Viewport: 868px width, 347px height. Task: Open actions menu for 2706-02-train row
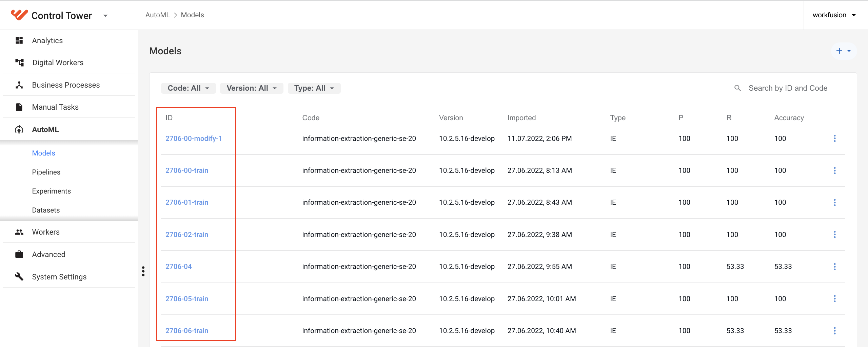[x=835, y=234]
